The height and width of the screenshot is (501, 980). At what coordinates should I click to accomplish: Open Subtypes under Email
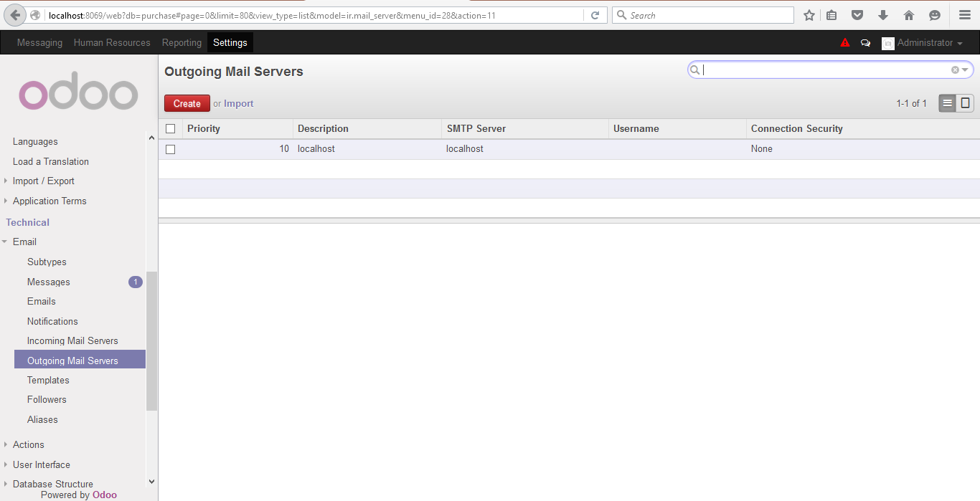[x=47, y=262]
